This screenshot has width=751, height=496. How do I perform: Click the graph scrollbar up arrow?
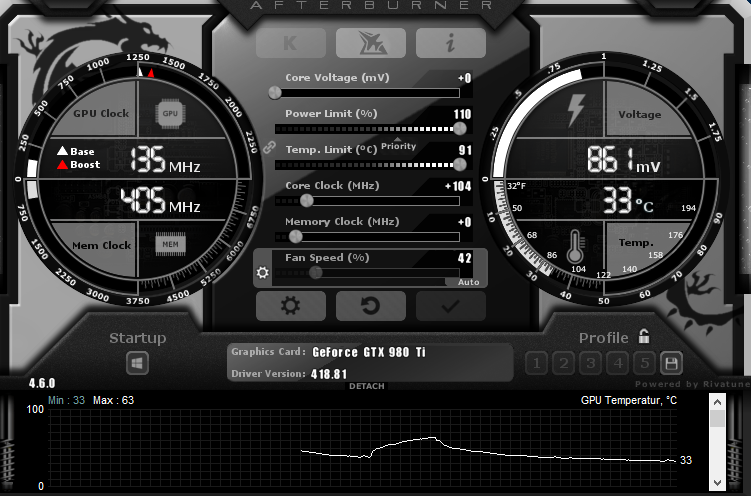click(x=717, y=402)
